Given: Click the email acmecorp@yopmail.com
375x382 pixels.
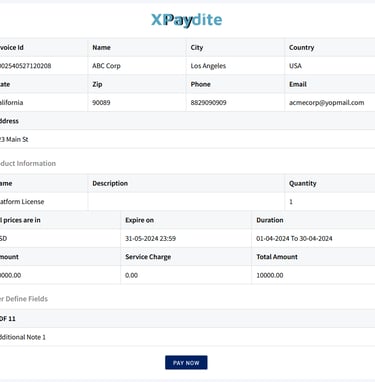Looking at the screenshot, I should (x=326, y=102).
